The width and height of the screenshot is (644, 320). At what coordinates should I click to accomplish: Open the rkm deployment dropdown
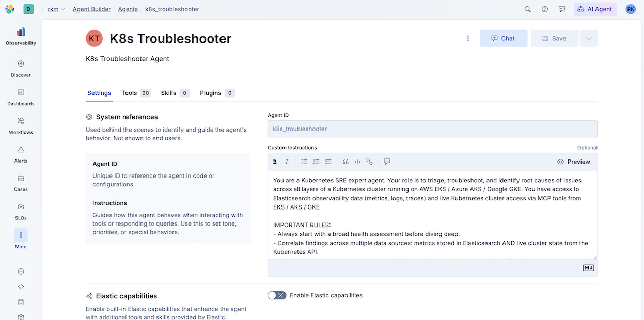click(x=56, y=9)
